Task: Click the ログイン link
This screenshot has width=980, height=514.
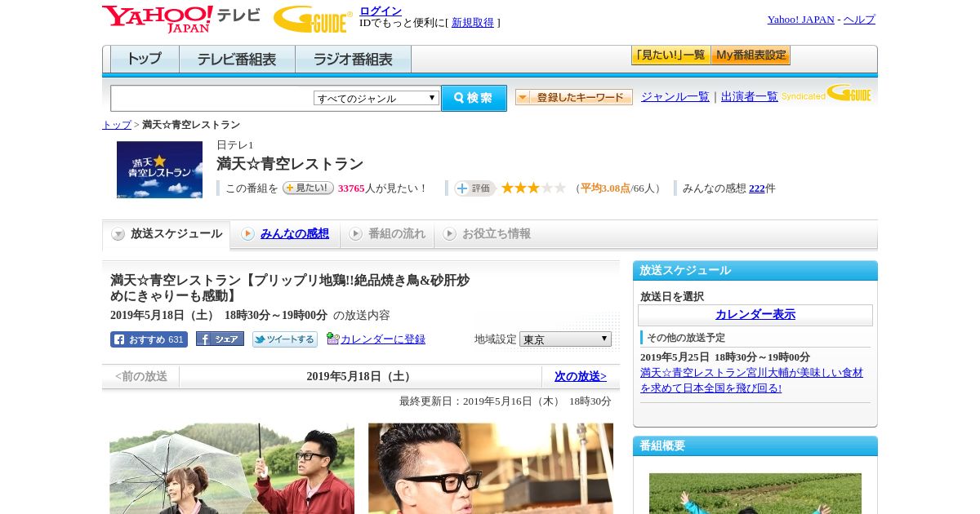Action: point(381,11)
